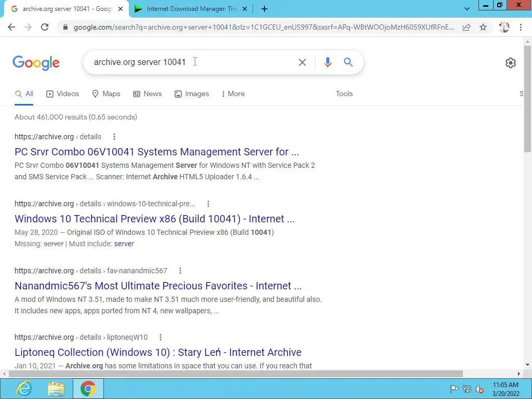This screenshot has height=399, width=532.
Task: Open the Tools search options
Action: point(344,94)
